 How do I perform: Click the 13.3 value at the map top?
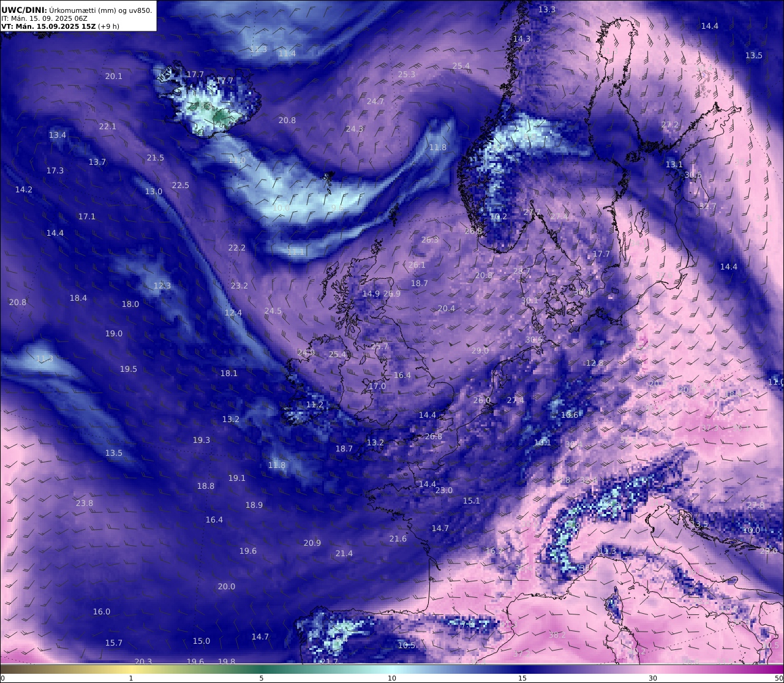point(547,10)
